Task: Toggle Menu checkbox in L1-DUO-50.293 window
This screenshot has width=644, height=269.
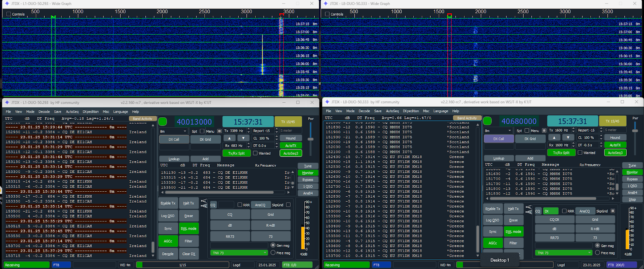Action: coord(219,131)
